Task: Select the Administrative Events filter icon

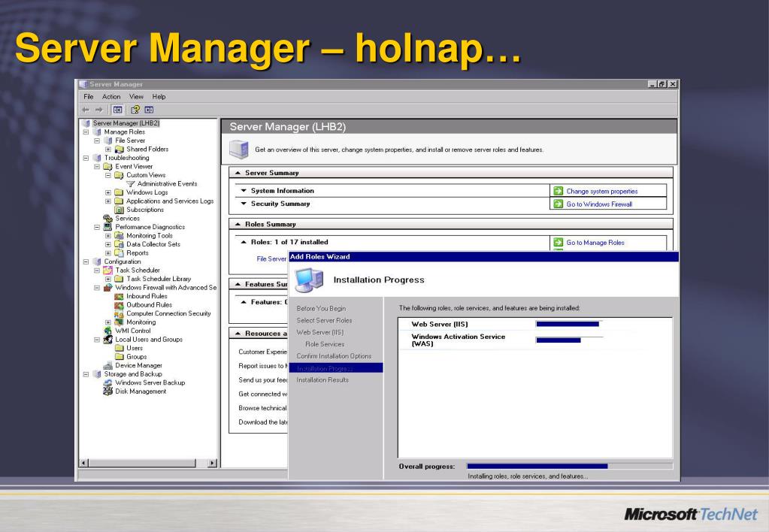Action: pos(131,184)
